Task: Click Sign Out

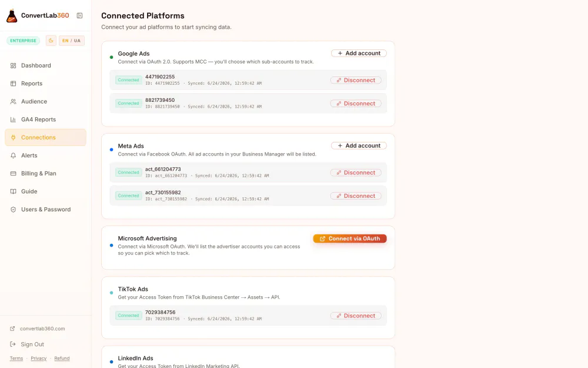Action: (32, 344)
